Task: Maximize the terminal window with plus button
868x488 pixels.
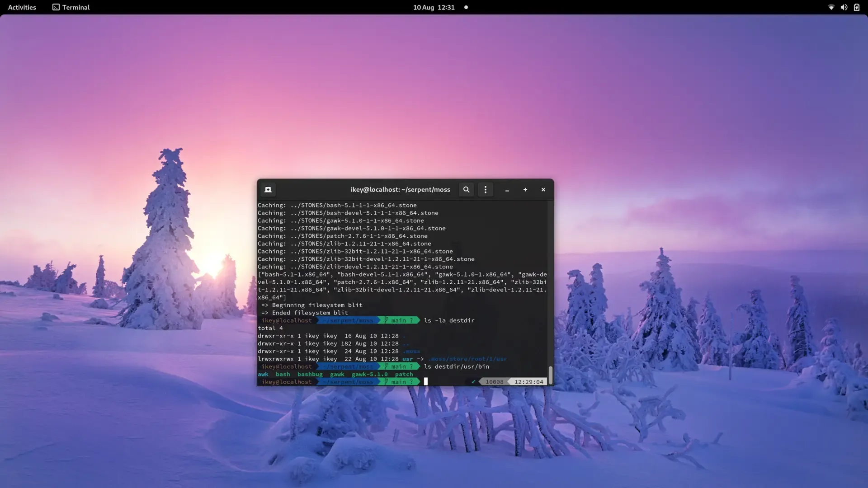Action: click(x=525, y=190)
